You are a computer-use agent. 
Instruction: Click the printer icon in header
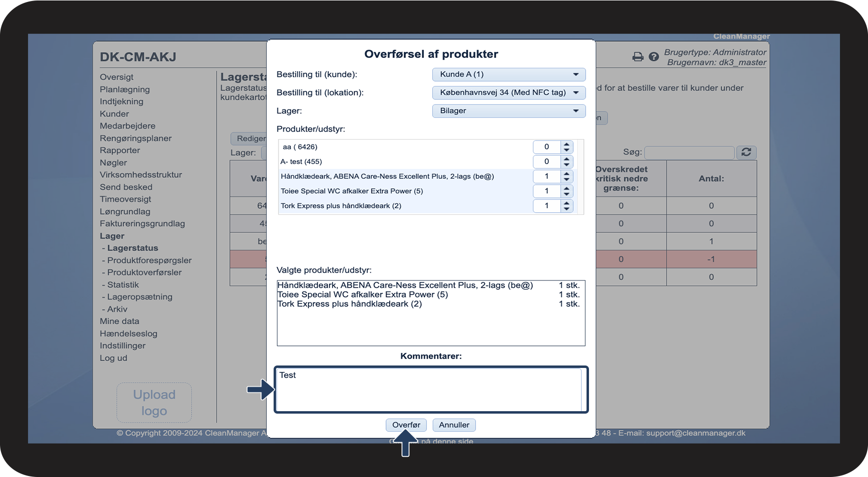pyautogui.click(x=638, y=57)
